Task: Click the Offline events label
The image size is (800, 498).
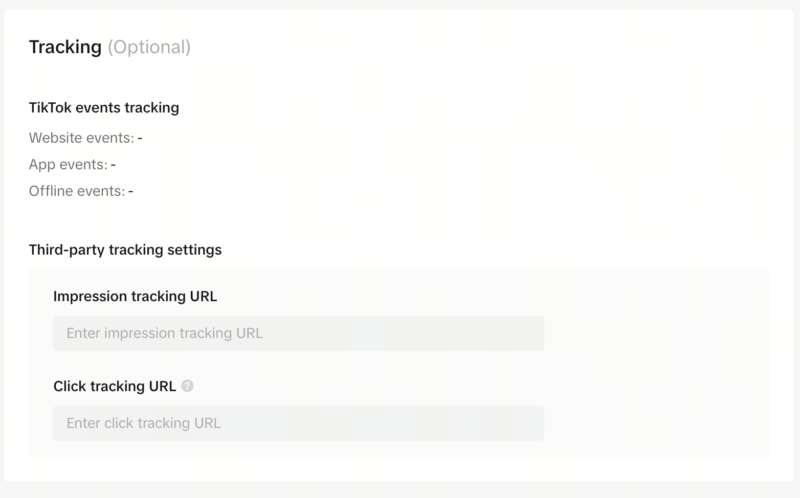Action: coord(77,190)
